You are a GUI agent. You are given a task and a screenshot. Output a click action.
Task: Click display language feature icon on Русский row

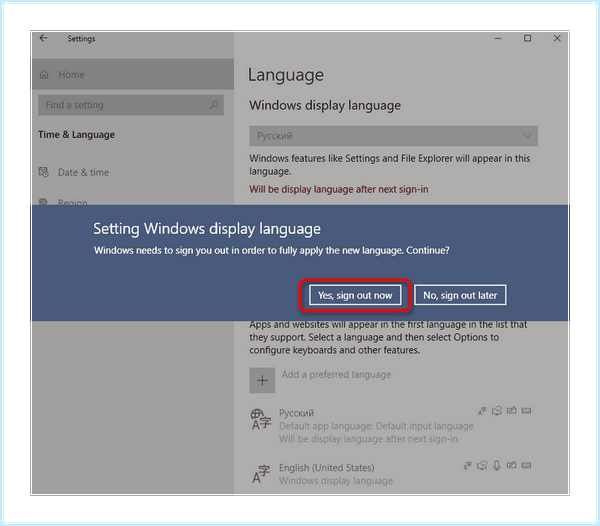[482, 411]
